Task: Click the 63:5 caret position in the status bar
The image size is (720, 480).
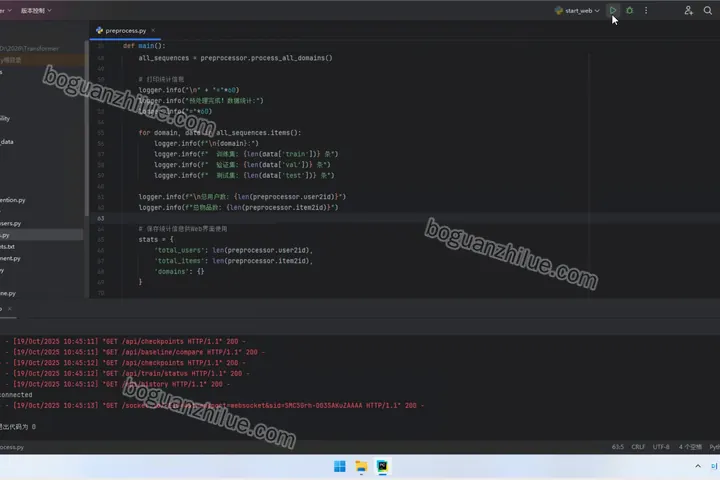Action: (618, 447)
